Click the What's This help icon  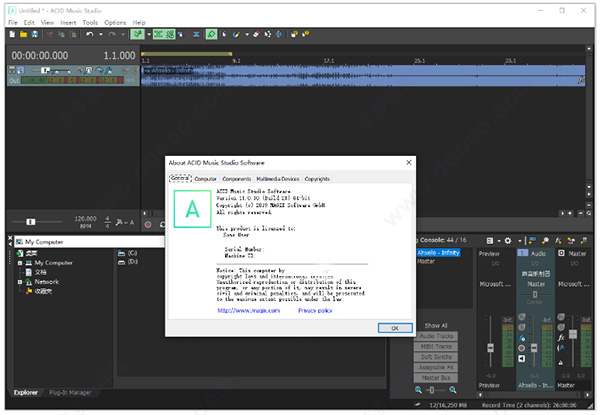[x=305, y=34]
